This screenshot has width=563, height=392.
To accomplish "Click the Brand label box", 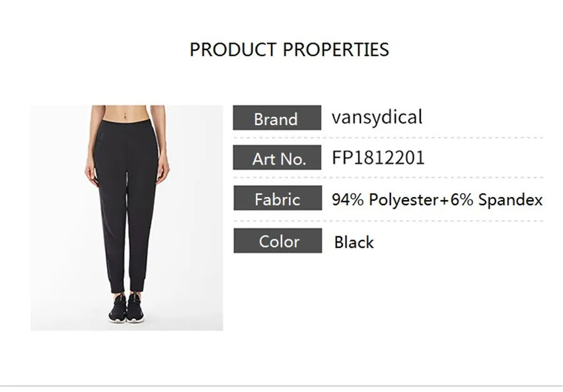I will 277,118.
